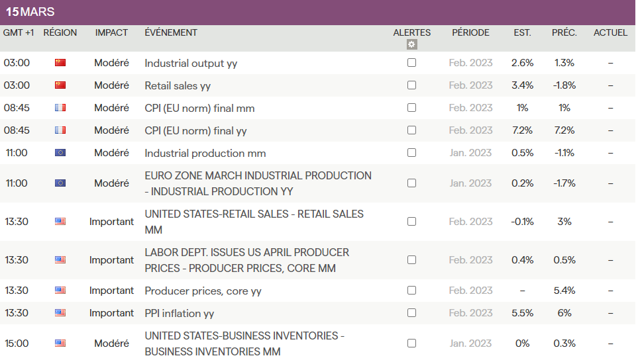The height and width of the screenshot is (364, 636).
Task: Open the Industrial production mm event
Action: (205, 154)
